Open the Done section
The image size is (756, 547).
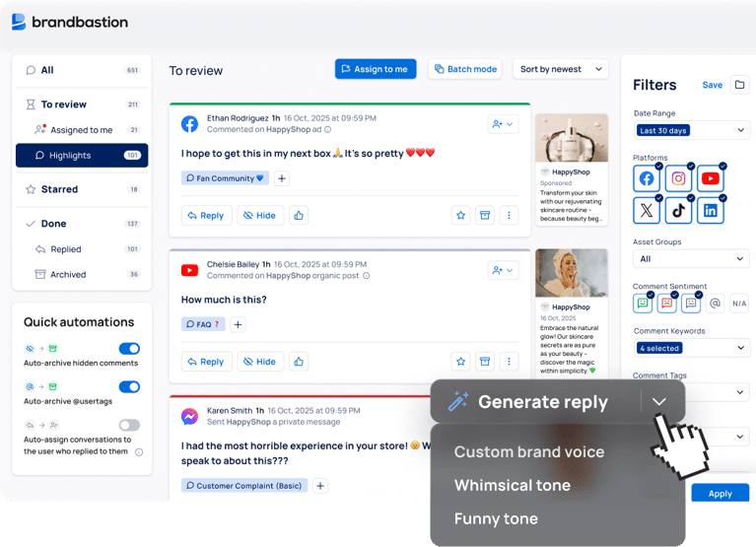(x=82, y=224)
